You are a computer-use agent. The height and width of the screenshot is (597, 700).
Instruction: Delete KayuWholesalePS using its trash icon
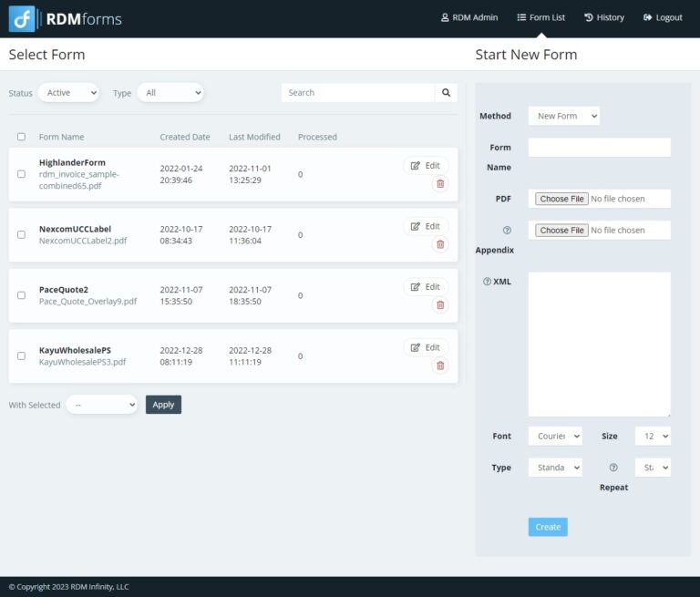pyautogui.click(x=440, y=365)
